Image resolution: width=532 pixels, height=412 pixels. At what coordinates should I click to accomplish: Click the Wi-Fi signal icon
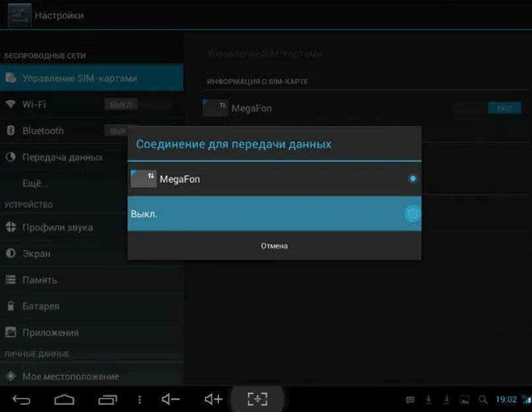tap(11, 104)
